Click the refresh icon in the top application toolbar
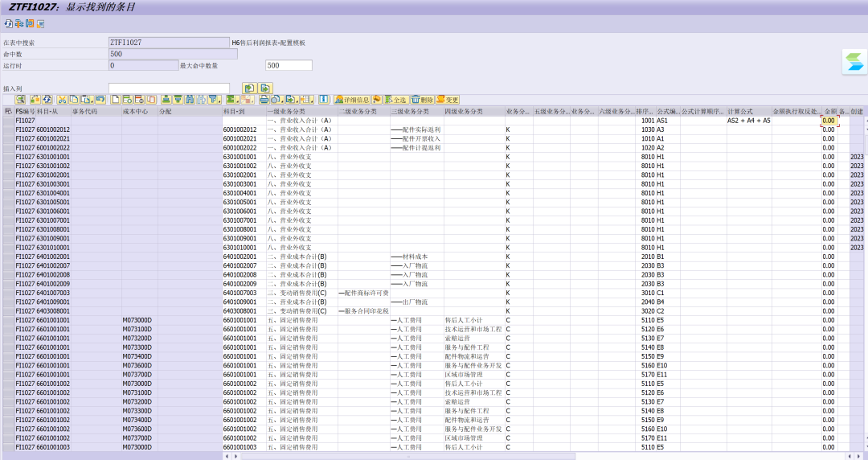 pyautogui.click(x=8, y=24)
